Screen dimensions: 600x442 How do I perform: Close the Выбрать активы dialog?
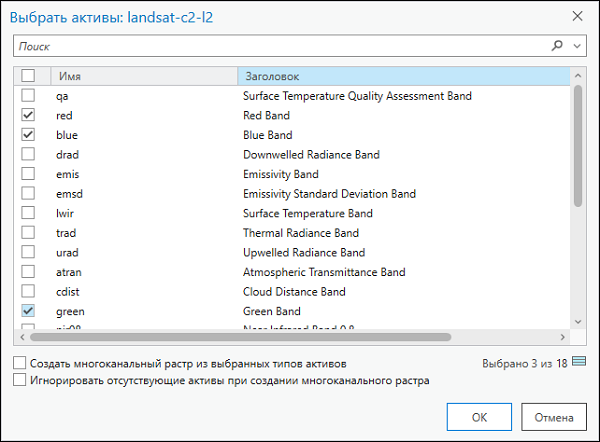(576, 16)
